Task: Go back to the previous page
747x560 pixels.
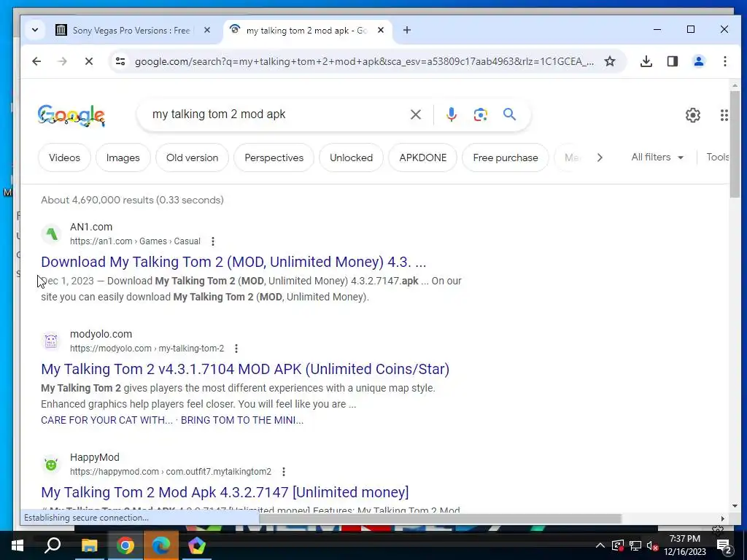Action: (36, 61)
